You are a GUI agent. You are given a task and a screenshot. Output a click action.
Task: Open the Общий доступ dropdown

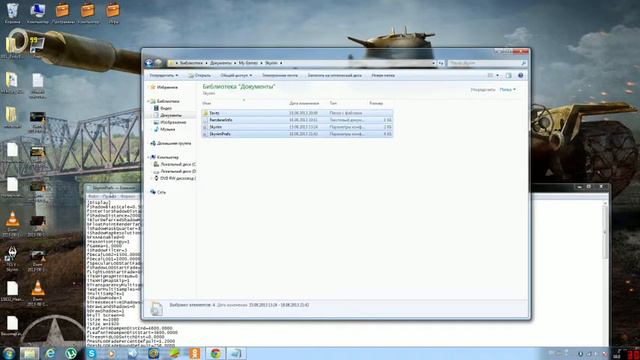pos(236,76)
